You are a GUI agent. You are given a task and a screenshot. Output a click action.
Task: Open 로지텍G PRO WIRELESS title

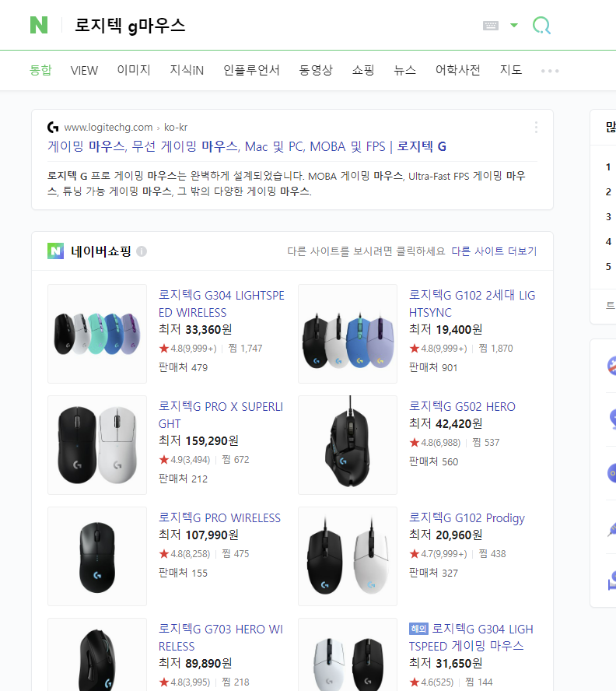219,517
